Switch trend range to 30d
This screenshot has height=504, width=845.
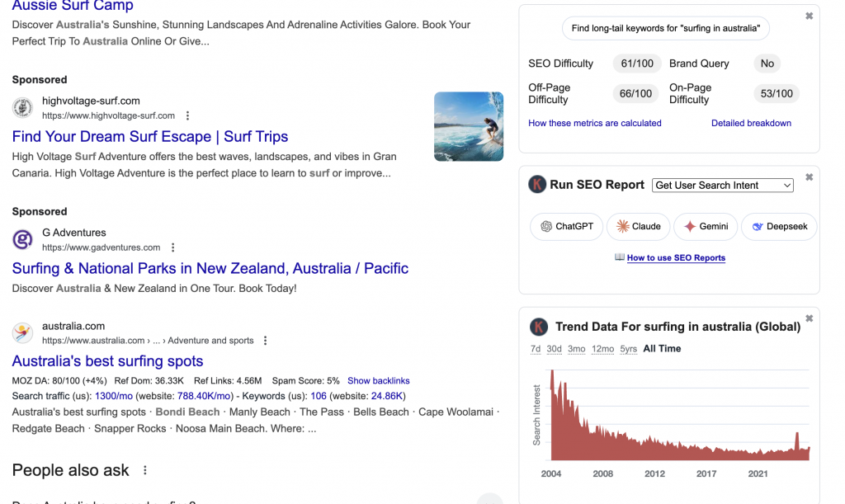(x=554, y=349)
